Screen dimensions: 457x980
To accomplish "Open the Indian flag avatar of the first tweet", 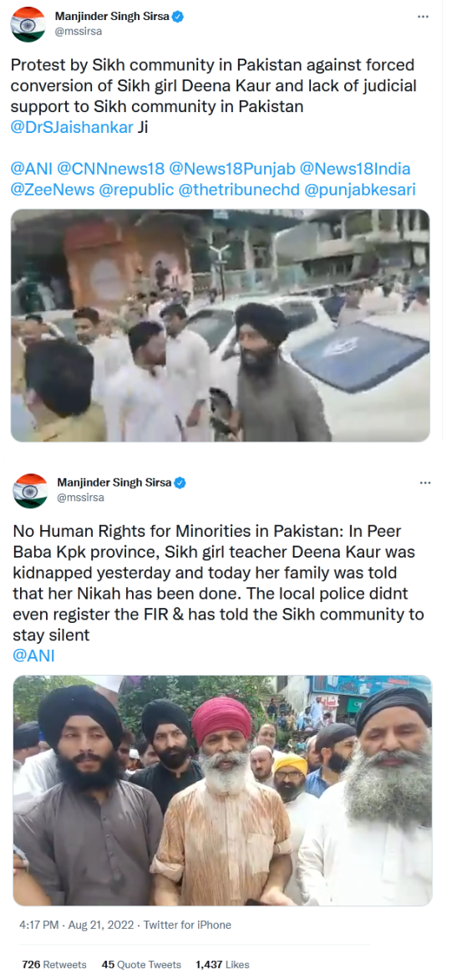I will pos(28,24).
